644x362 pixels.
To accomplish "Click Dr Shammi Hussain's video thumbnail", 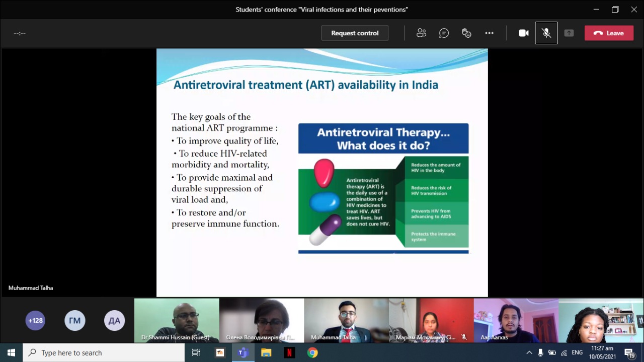I will 177,320.
